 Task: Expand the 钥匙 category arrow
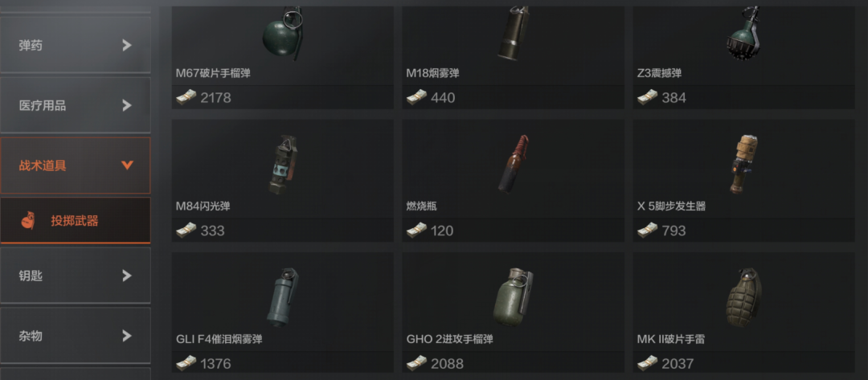(x=127, y=276)
